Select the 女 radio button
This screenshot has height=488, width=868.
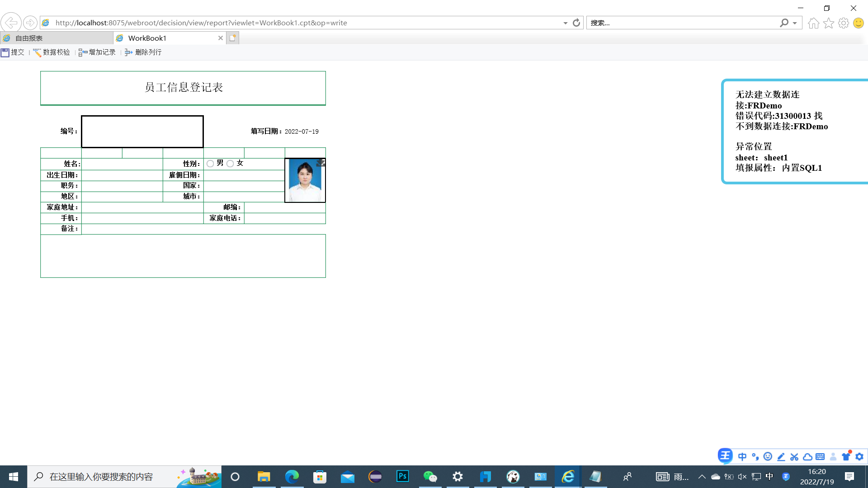coord(230,164)
